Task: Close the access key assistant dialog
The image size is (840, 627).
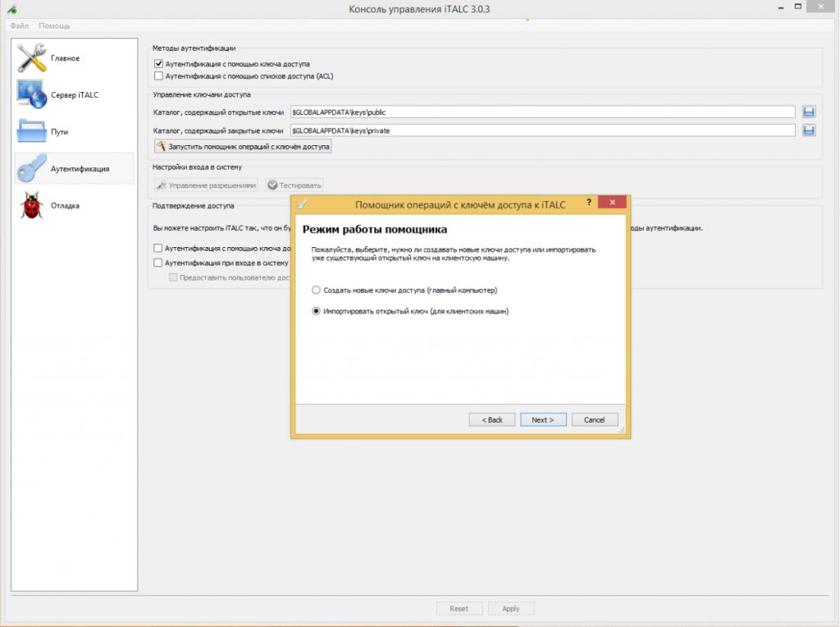Action: [612, 202]
